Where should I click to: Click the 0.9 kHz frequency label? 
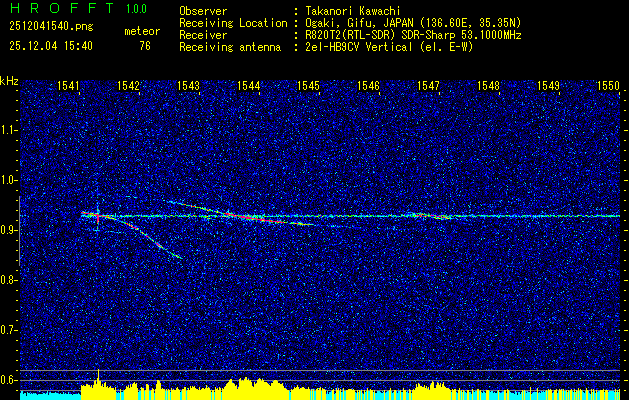click(8, 230)
